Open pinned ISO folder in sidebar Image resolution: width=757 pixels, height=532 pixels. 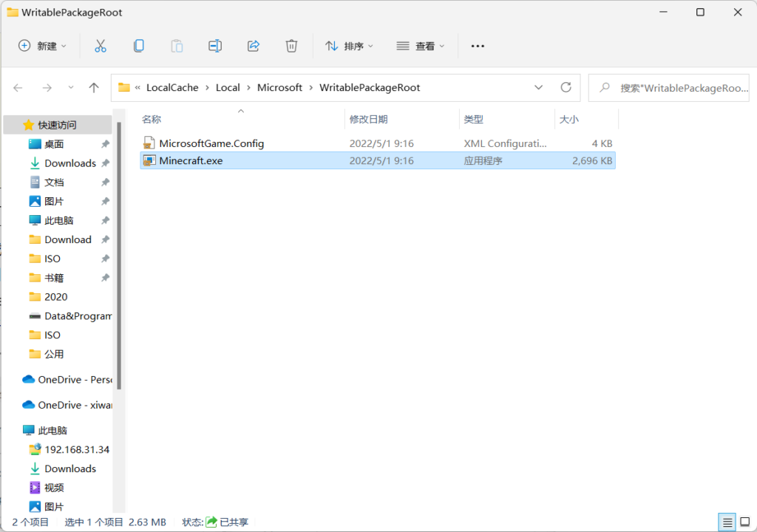52,259
